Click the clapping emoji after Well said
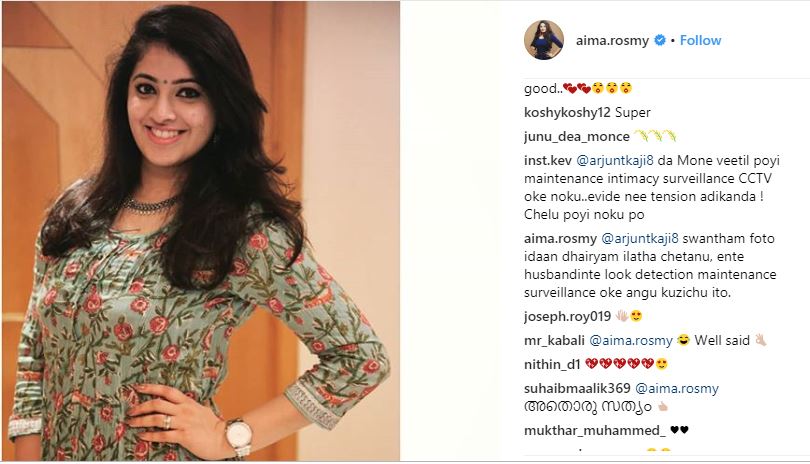The image size is (810, 464). point(760,340)
